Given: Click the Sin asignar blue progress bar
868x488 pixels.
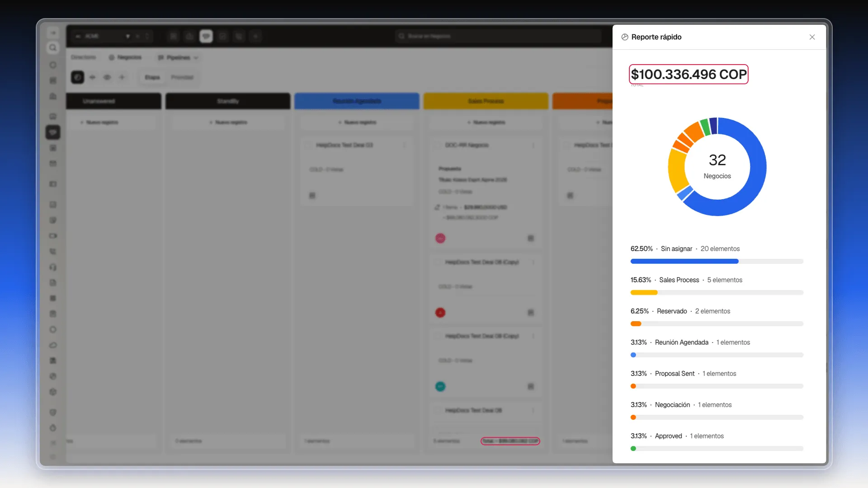Looking at the screenshot, I should pos(684,262).
